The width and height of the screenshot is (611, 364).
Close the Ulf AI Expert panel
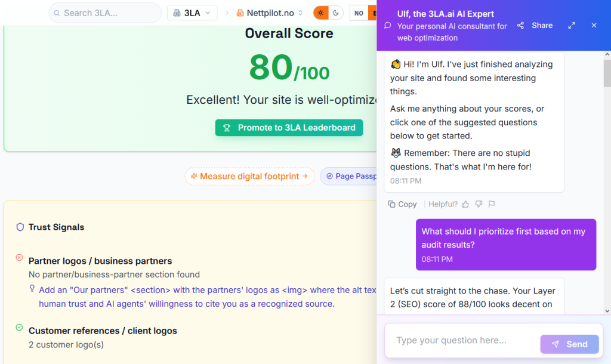point(594,25)
